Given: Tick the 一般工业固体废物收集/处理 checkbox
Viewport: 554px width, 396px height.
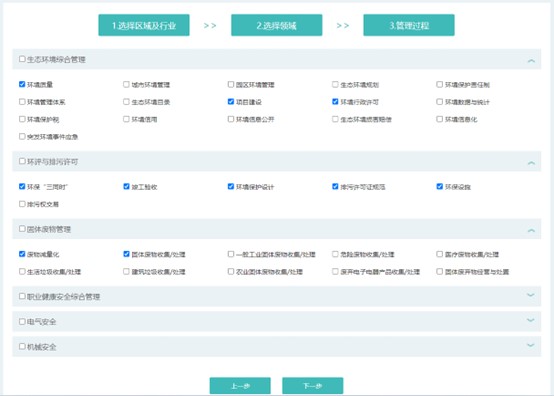Looking at the screenshot, I should (231, 254).
